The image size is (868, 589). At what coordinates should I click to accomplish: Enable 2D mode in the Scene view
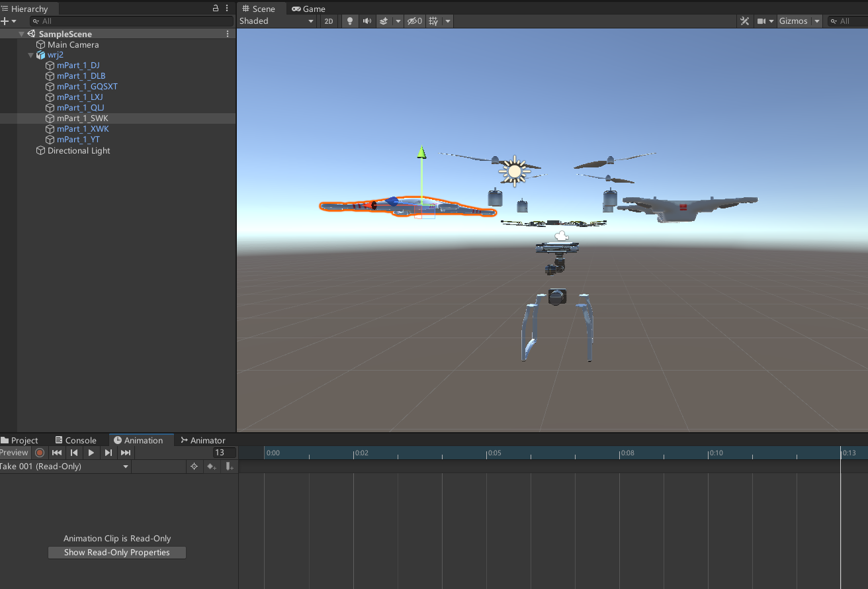[x=328, y=21]
